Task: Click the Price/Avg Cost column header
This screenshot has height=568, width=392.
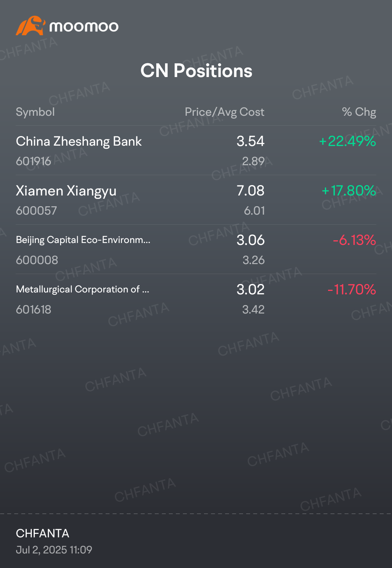Action: coord(224,112)
